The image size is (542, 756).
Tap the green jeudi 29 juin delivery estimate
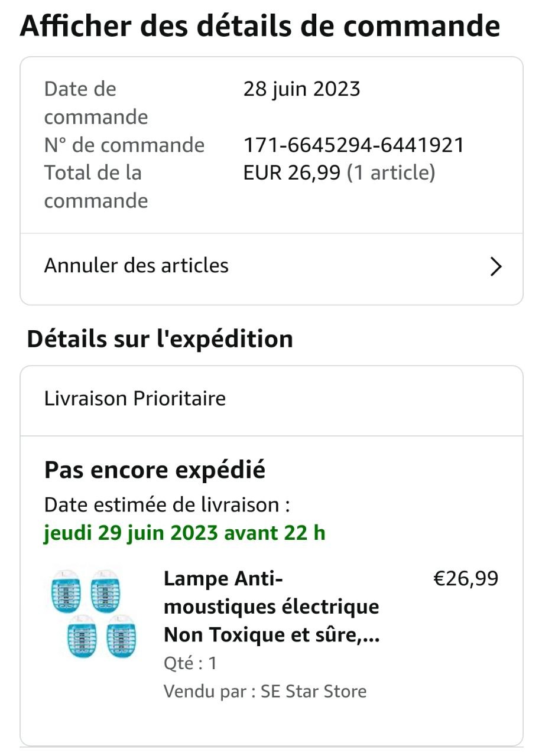[184, 533]
